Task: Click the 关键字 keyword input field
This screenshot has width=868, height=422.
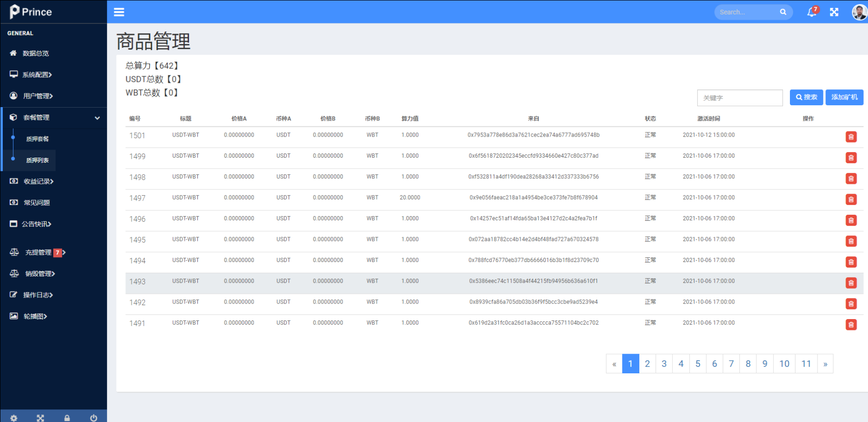Action: click(x=740, y=97)
